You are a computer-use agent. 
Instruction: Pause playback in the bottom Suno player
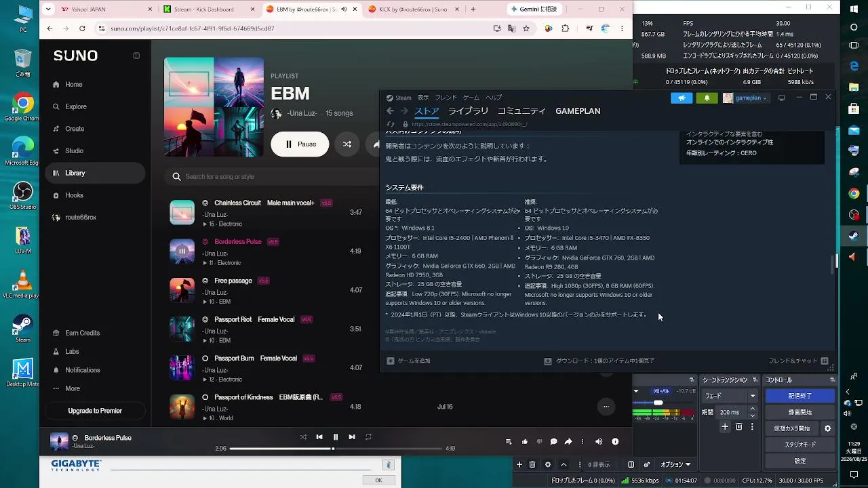click(336, 437)
